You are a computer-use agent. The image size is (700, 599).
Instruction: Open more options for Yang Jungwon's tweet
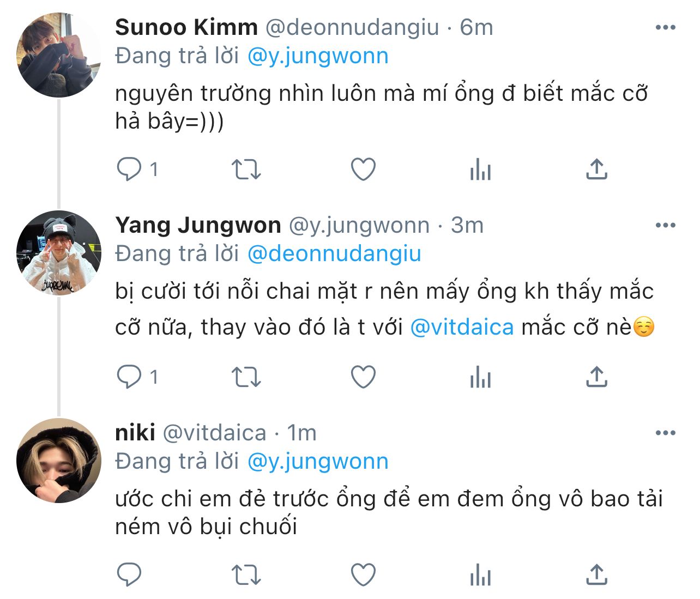point(665,226)
